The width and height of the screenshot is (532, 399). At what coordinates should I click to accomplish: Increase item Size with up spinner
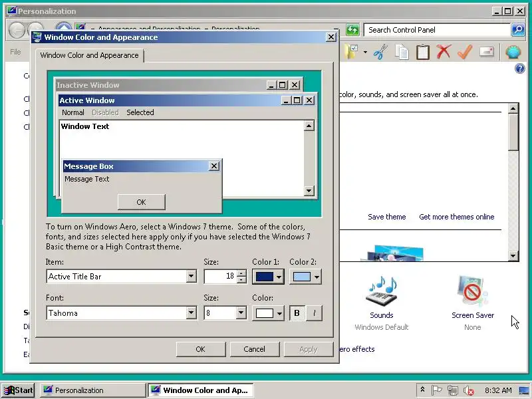coord(241,273)
